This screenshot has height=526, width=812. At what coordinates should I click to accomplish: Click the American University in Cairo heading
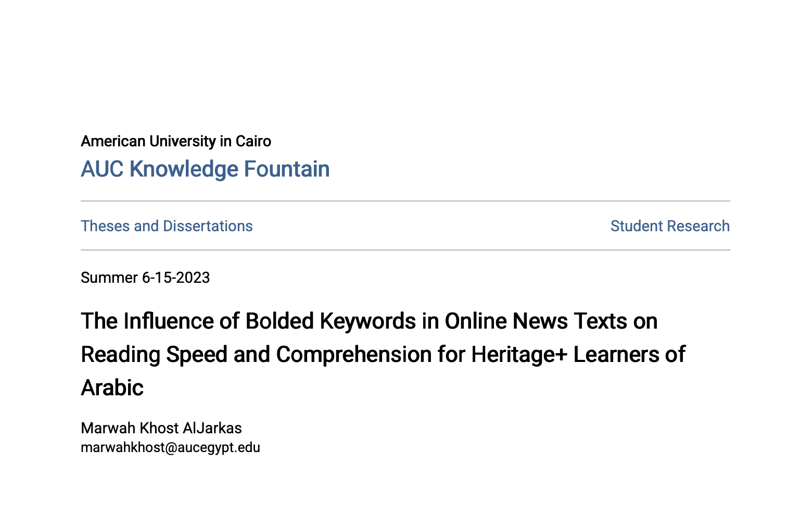pos(176,141)
